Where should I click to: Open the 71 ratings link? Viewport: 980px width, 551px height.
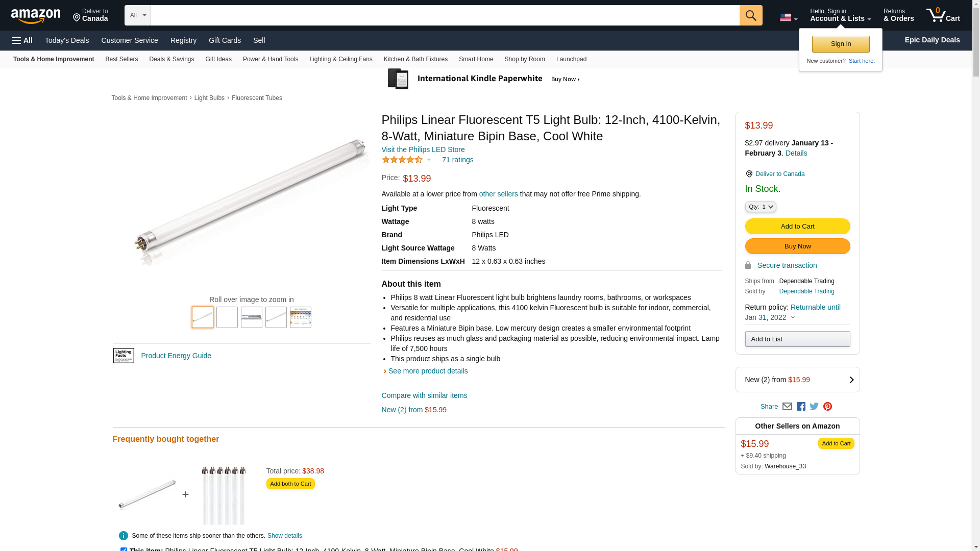(457, 160)
